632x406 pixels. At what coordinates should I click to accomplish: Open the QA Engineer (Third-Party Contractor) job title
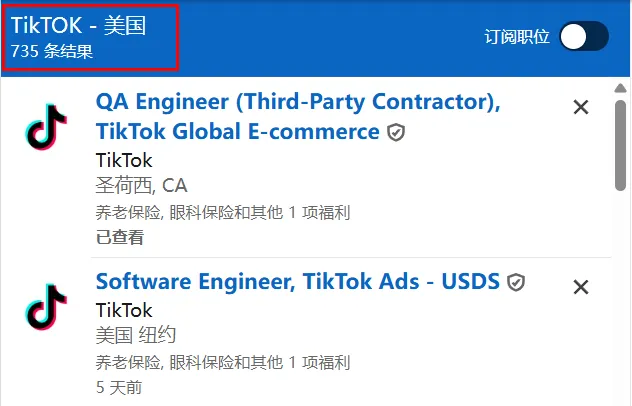tap(297, 117)
